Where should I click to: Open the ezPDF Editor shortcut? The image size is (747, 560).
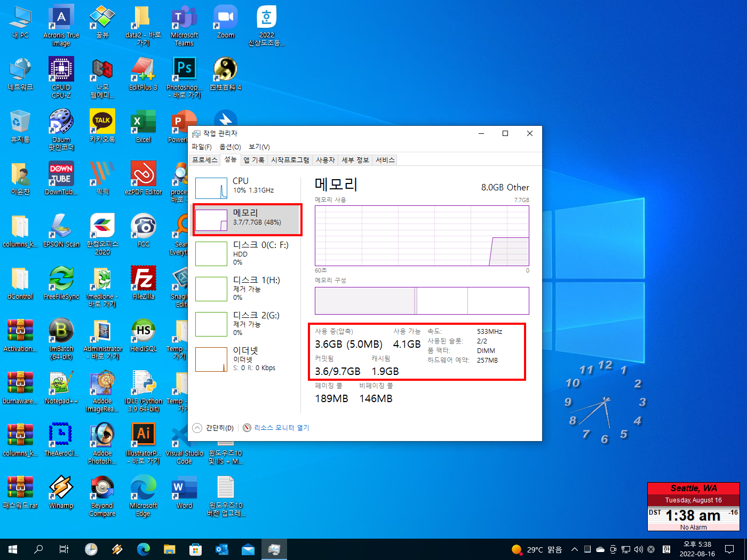[143, 179]
